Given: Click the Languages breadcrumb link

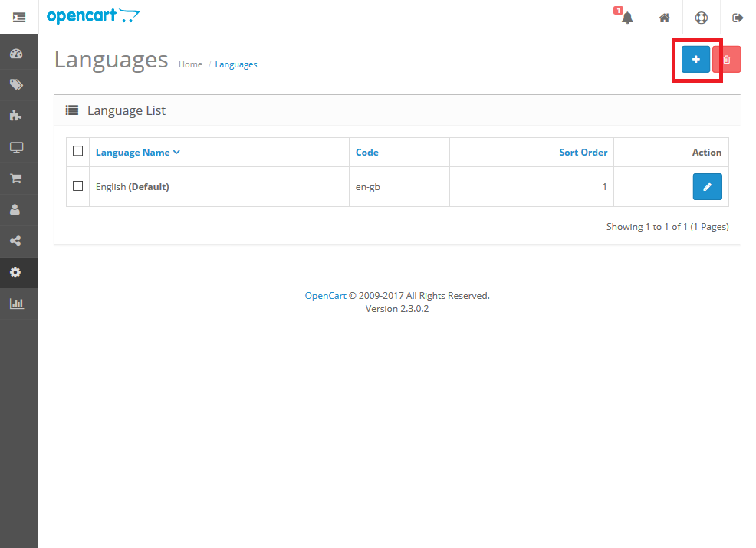Looking at the screenshot, I should click(x=235, y=64).
